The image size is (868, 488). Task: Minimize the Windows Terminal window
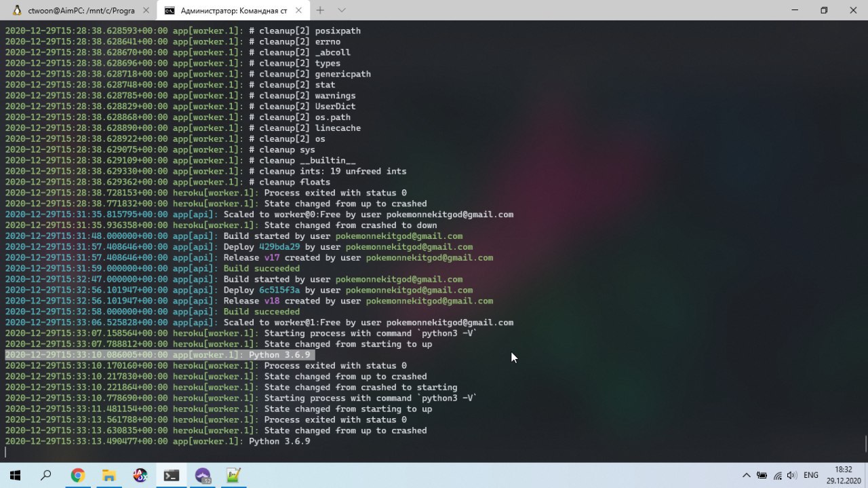pyautogui.click(x=794, y=10)
